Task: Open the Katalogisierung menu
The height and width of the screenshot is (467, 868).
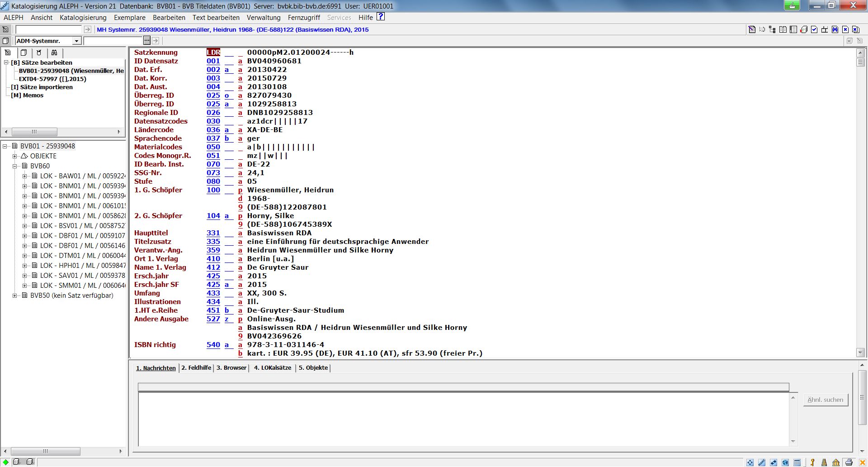Action: (x=83, y=18)
